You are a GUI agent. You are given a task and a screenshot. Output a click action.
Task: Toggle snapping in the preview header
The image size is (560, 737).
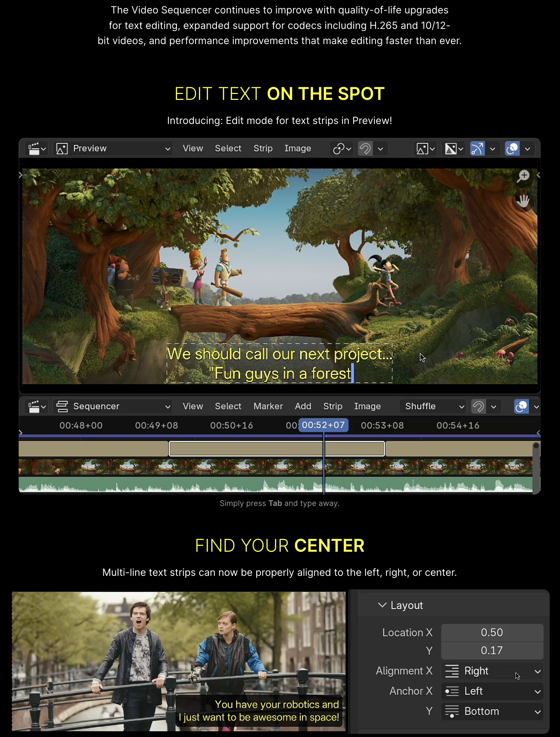coord(365,149)
